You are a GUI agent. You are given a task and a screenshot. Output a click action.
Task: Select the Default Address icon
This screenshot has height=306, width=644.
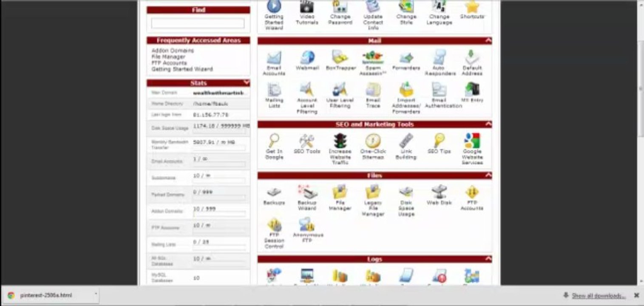pos(472,57)
